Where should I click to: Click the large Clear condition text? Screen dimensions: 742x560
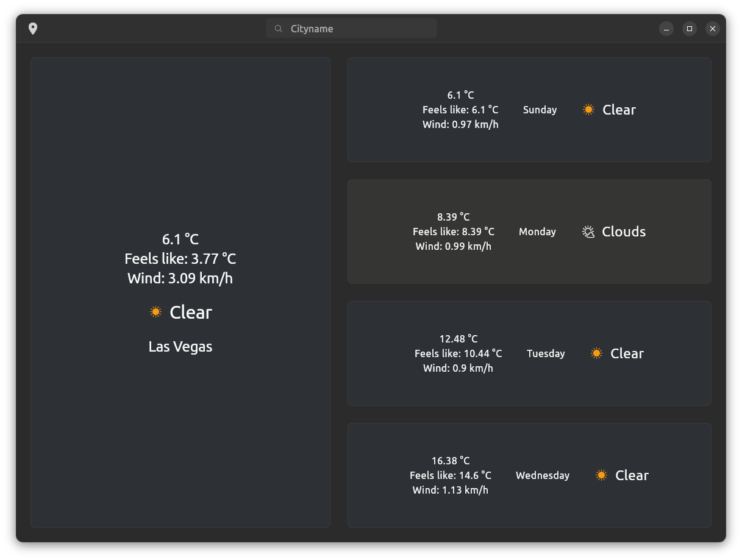[191, 312]
